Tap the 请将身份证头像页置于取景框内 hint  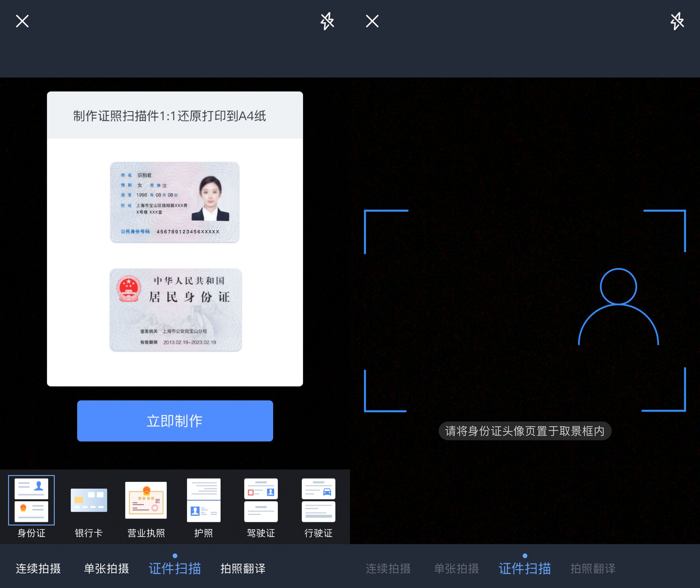tap(525, 431)
